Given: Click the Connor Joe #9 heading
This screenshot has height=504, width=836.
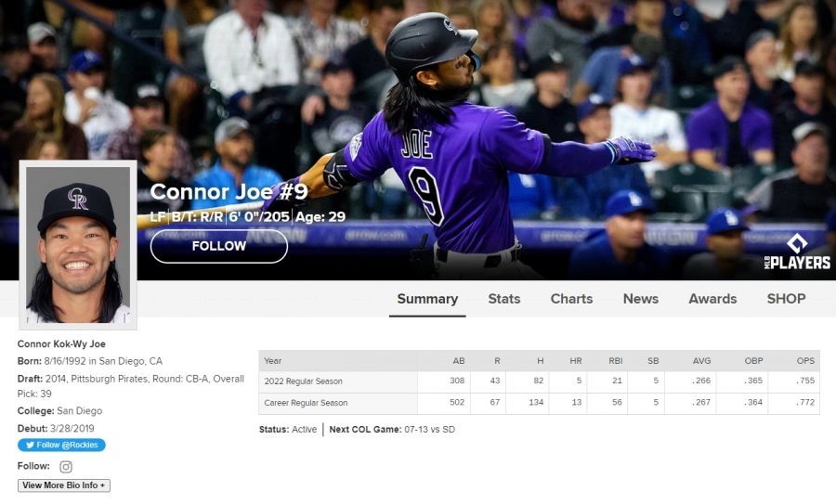Looking at the screenshot, I should 229,192.
